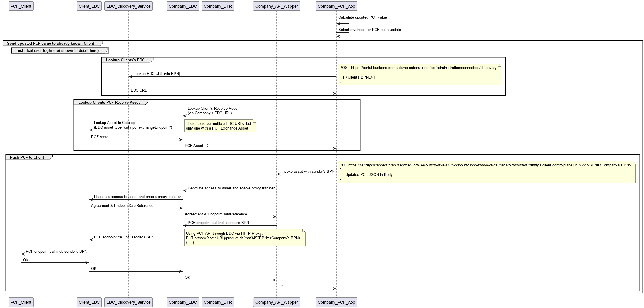Click 'PCF endpoint call' from Company_EDC to Client_EDC
644x308 pixels.
[124, 237]
